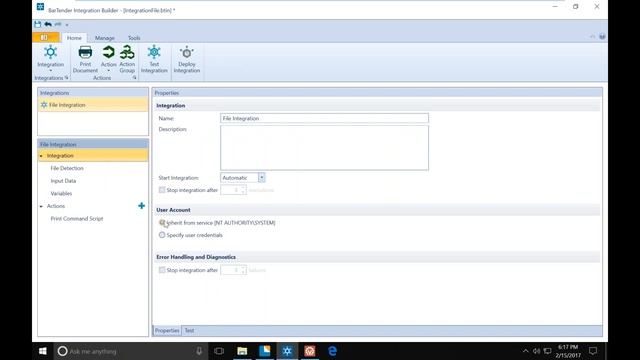This screenshot has width=640, height=360.
Task: Collapse the Actions tree node
Action: 41,207
